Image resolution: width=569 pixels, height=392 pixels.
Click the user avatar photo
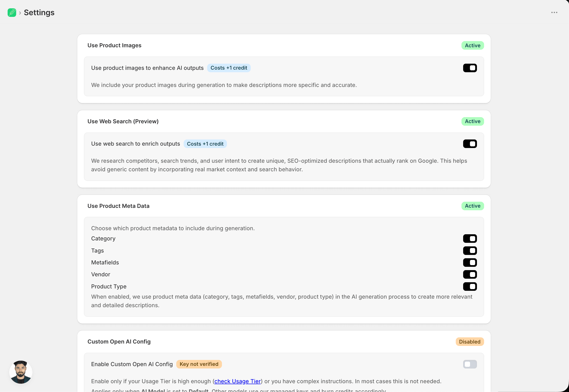tap(21, 372)
